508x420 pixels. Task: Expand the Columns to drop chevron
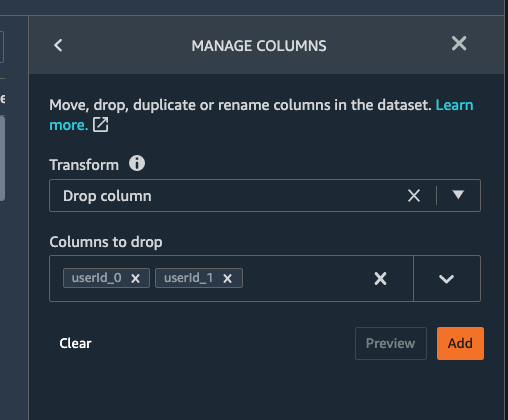click(x=446, y=279)
